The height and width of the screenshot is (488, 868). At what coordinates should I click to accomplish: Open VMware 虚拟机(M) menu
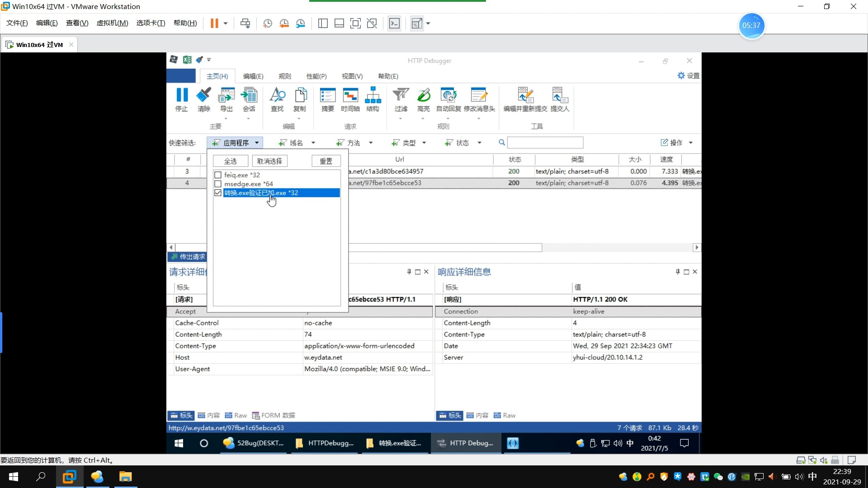pos(113,23)
